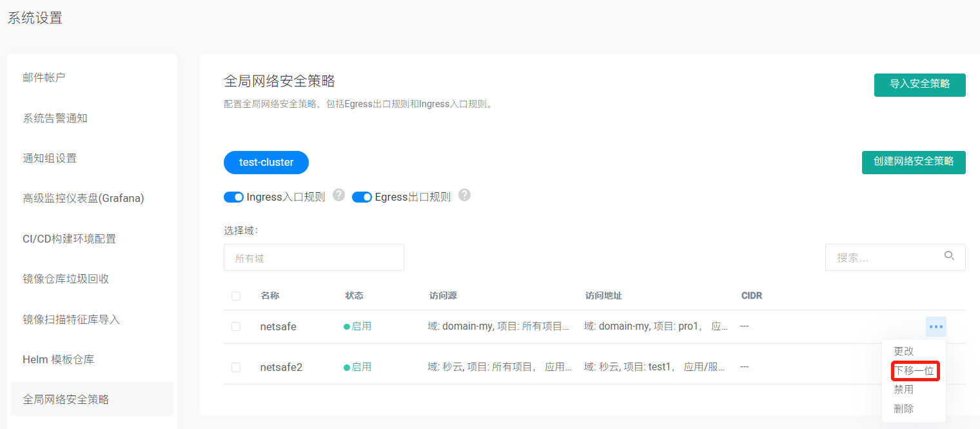Open the 所有域 domain dropdown

[313, 257]
